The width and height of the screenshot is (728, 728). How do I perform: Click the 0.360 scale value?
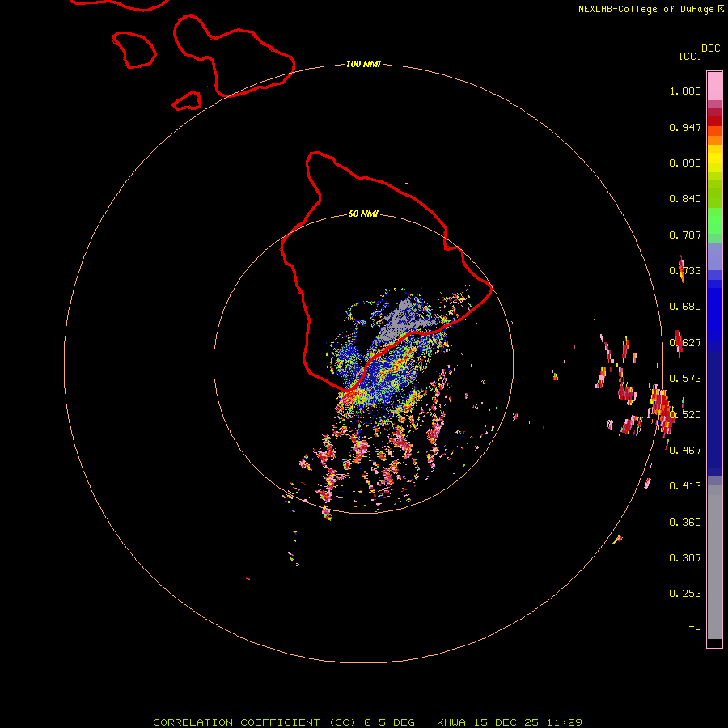point(685,523)
